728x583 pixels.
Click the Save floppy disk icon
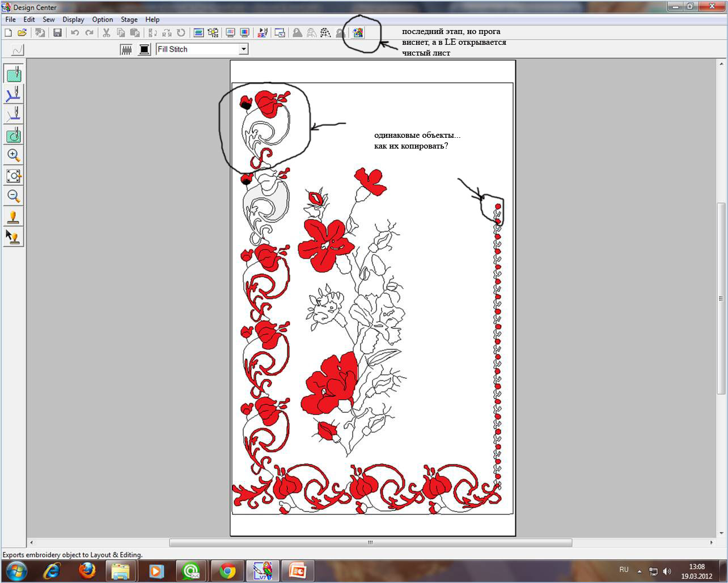[57, 33]
